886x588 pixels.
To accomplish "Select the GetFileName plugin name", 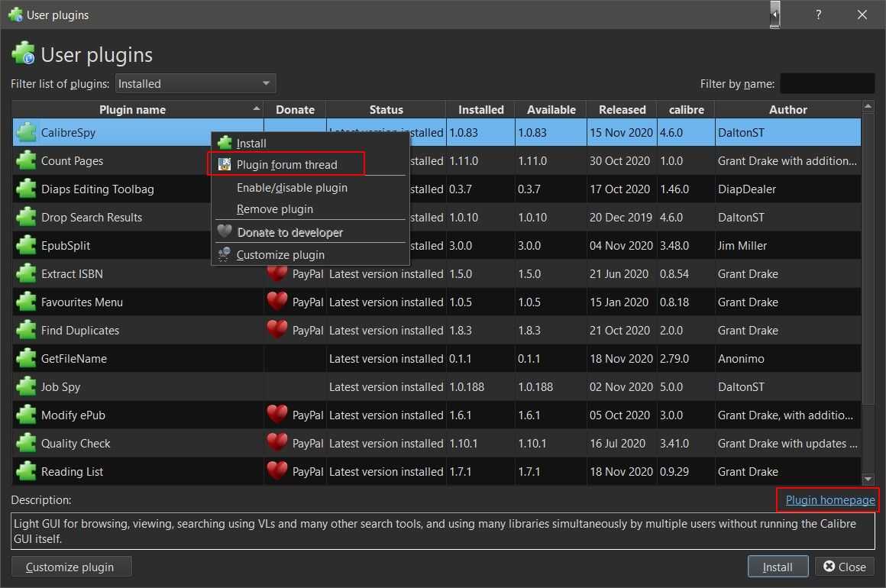I will tap(74, 359).
